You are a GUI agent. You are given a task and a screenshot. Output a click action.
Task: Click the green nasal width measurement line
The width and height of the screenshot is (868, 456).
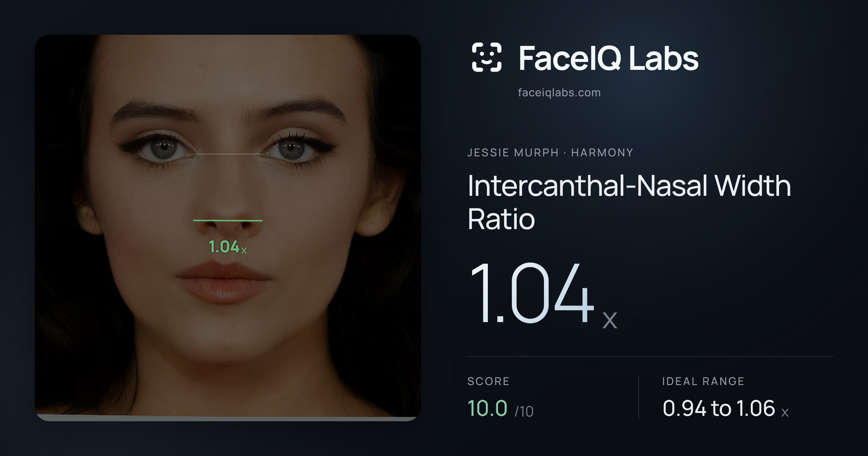pos(228,220)
